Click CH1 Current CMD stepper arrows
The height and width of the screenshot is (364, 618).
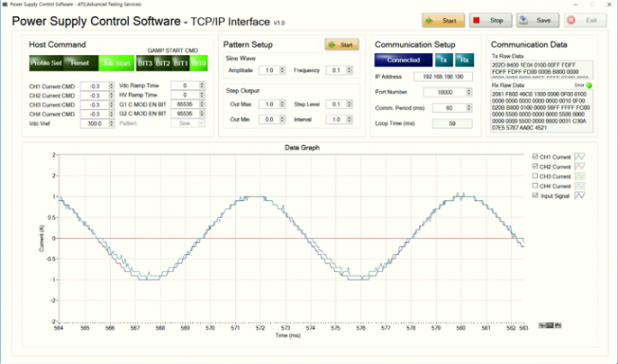pyautogui.click(x=112, y=86)
